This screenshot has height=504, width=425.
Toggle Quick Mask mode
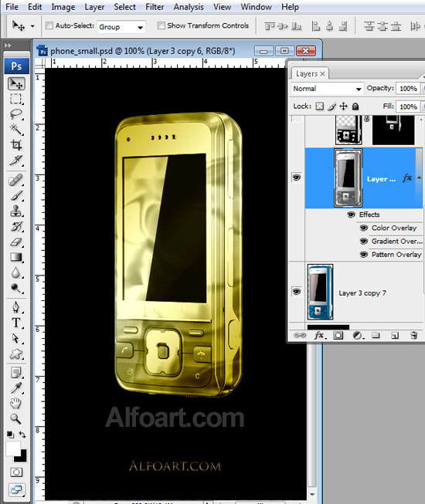[16, 472]
